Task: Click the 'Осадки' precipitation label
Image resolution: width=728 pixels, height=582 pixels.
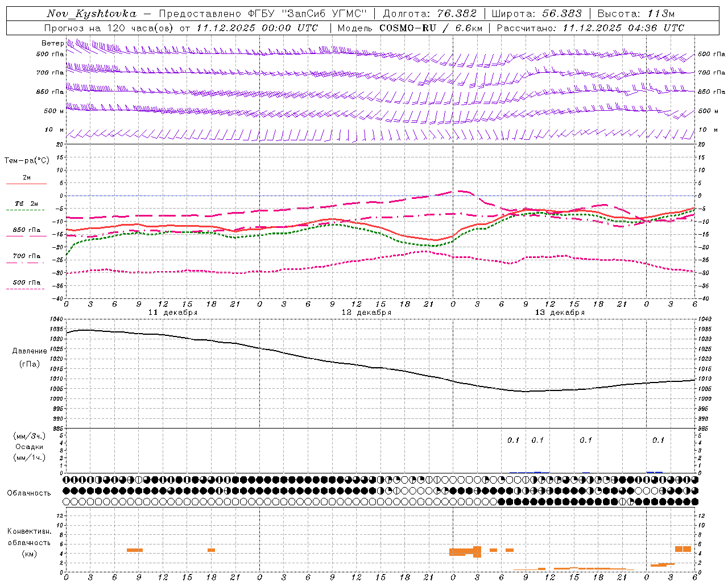Action: (x=30, y=447)
